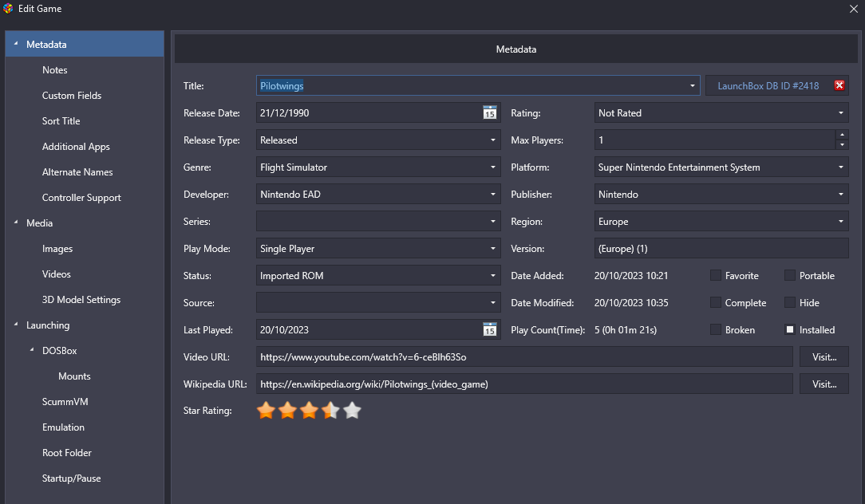The width and height of the screenshot is (865, 504).
Task: Click the LaunchBox app icon in title bar
Action: (8, 8)
